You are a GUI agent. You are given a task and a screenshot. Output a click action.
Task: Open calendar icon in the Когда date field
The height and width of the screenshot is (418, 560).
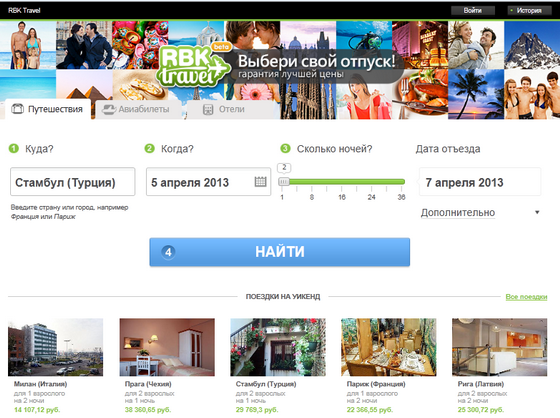point(260,182)
